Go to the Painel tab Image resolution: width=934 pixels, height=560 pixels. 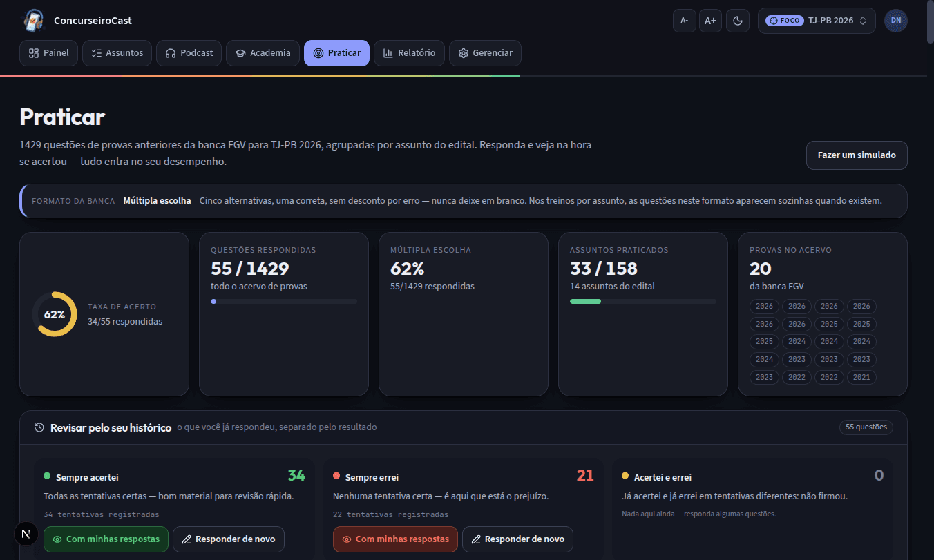(49, 53)
